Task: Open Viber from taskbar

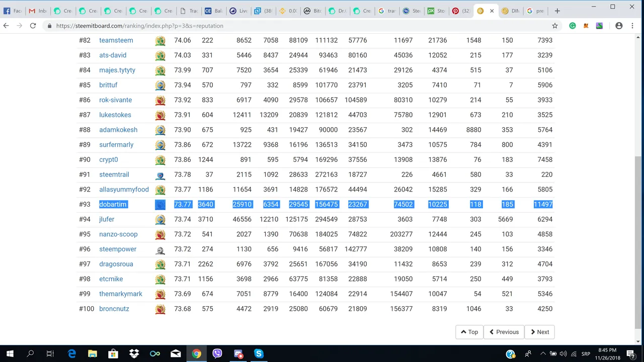Action: [217, 353]
